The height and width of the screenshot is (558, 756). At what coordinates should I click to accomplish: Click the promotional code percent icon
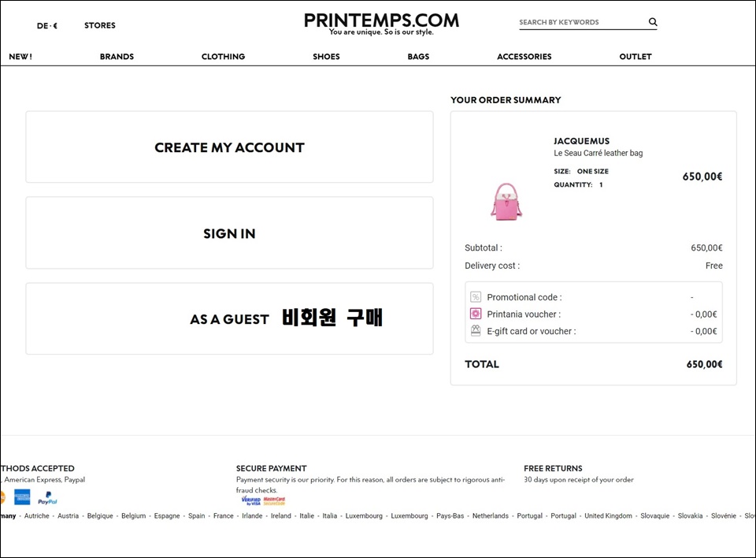(x=476, y=297)
